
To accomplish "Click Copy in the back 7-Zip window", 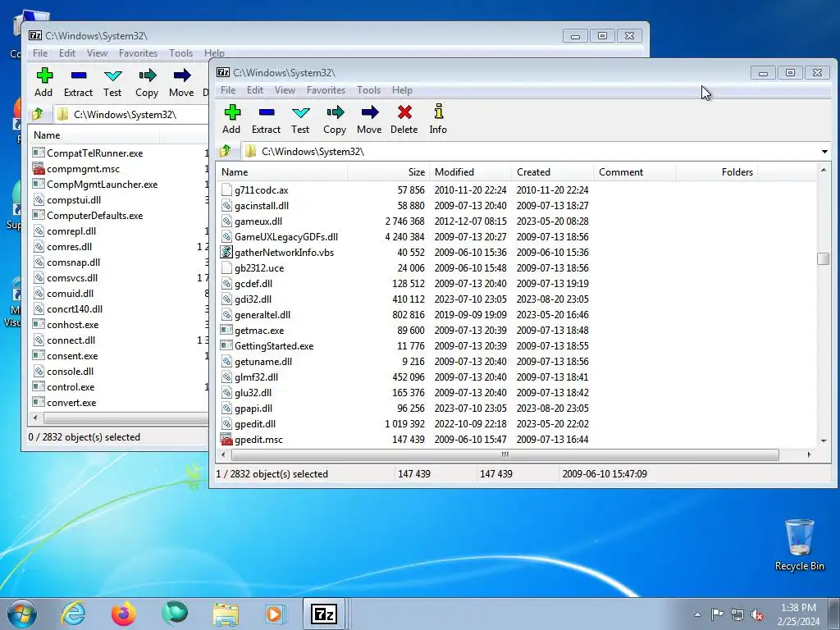I will (147, 82).
